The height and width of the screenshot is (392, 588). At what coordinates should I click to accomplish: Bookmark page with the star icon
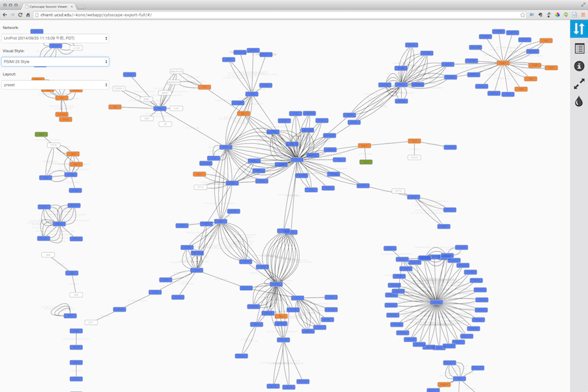pyautogui.click(x=523, y=14)
